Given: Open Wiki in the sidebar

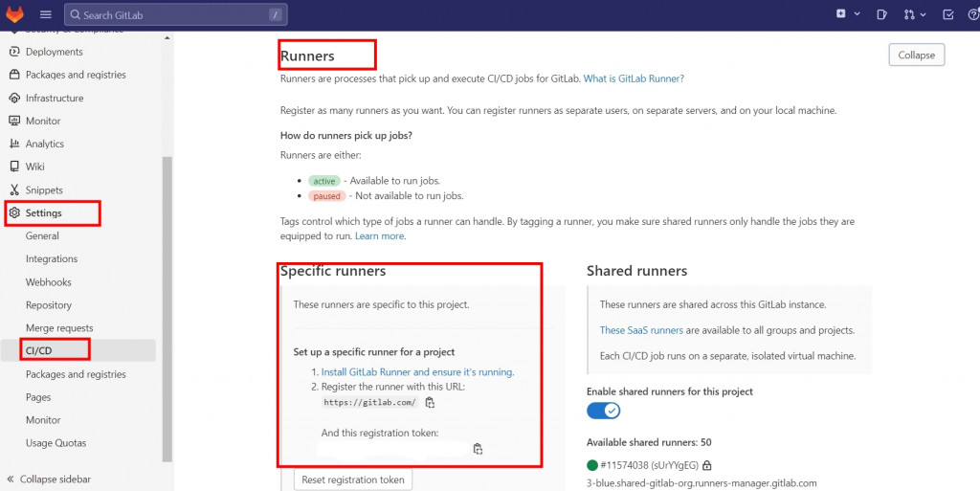Looking at the screenshot, I should (x=34, y=167).
